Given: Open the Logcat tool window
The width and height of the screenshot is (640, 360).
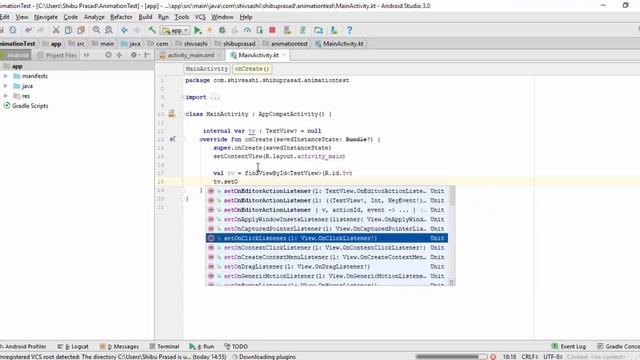Looking at the screenshot, I should pyautogui.click(x=73, y=347).
